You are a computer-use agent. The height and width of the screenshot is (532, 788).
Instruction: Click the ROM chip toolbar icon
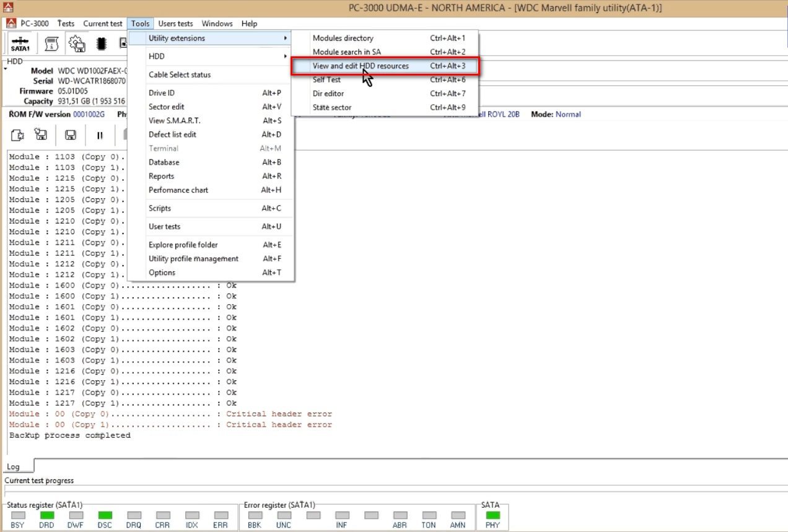click(101, 44)
